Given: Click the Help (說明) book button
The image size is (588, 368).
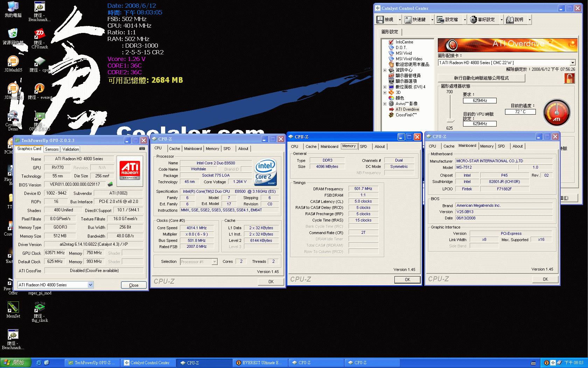Looking at the screenshot, I should [515, 20].
